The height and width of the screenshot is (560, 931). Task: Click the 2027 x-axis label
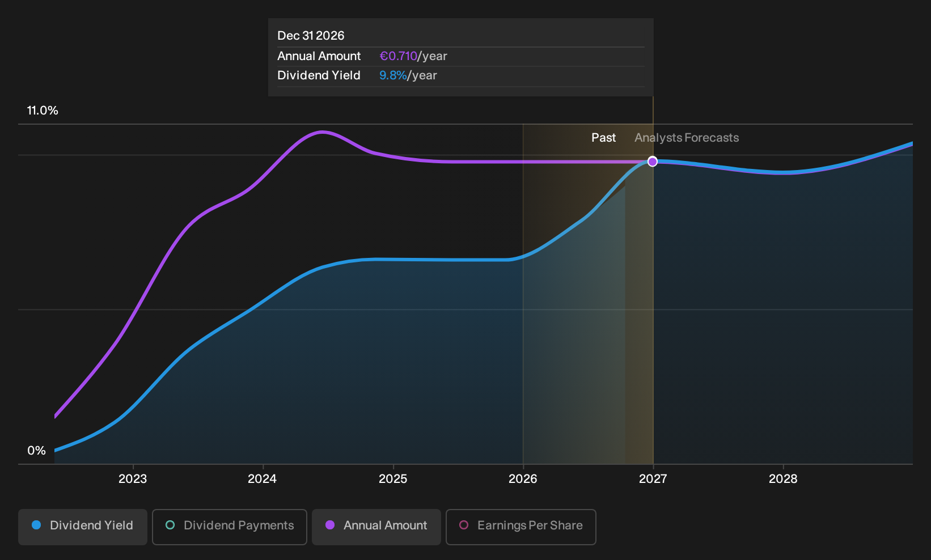[x=653, y=479]
